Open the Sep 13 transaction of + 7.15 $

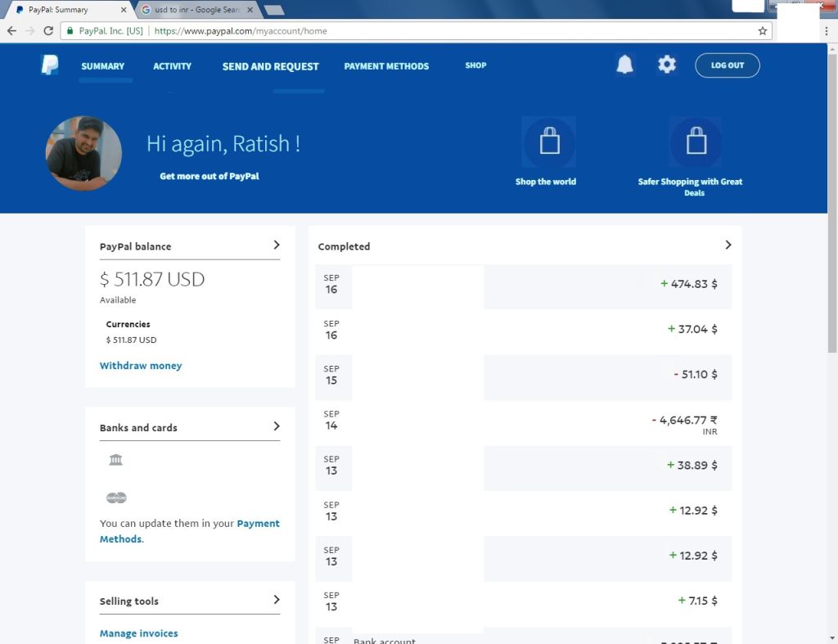(523, 603)
